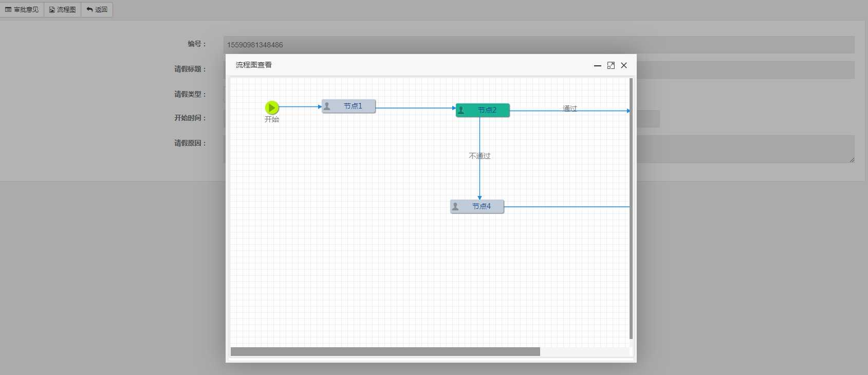Click the user icon on 节点4

[x=455, y=206]
